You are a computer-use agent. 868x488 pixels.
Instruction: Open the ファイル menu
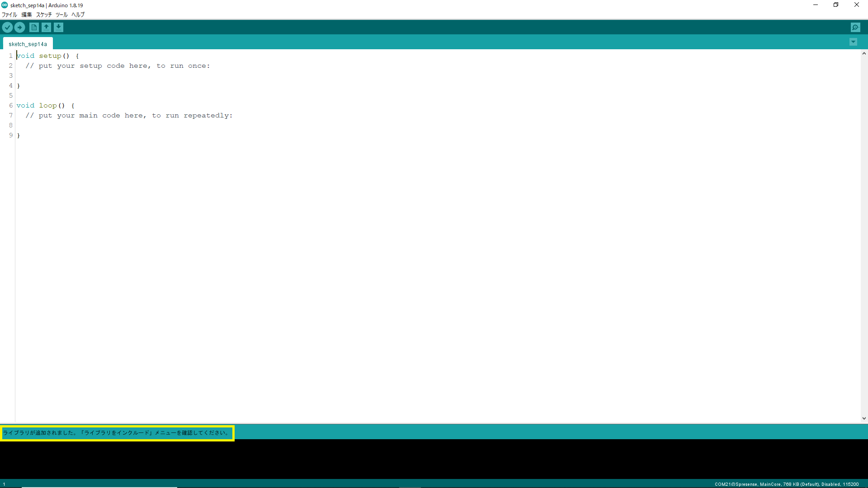pyautogui.click(x=9, y=14)
